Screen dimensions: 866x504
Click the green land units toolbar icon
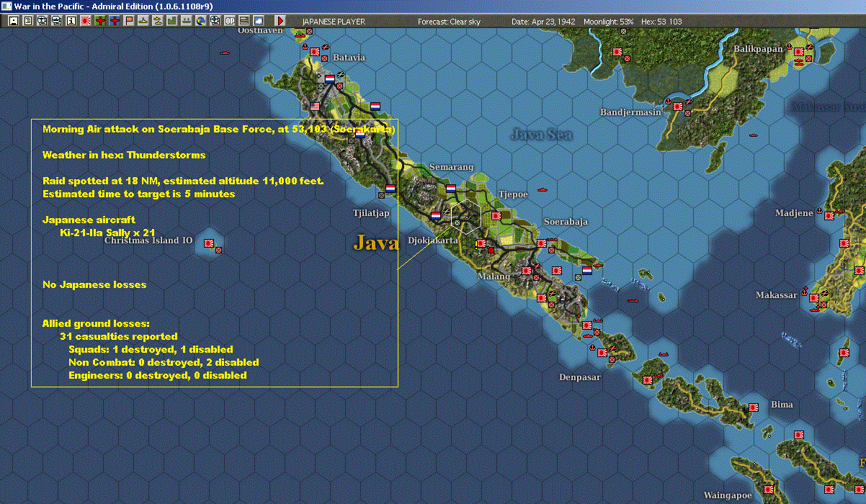[x=172, y=21]
